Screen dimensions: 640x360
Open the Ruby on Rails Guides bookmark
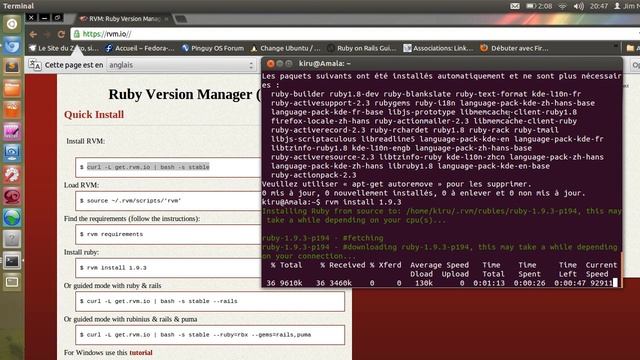[362, 48]
